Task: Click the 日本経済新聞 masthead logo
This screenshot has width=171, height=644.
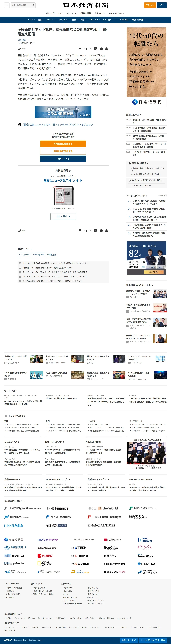Action: click(x=85, y=5)
